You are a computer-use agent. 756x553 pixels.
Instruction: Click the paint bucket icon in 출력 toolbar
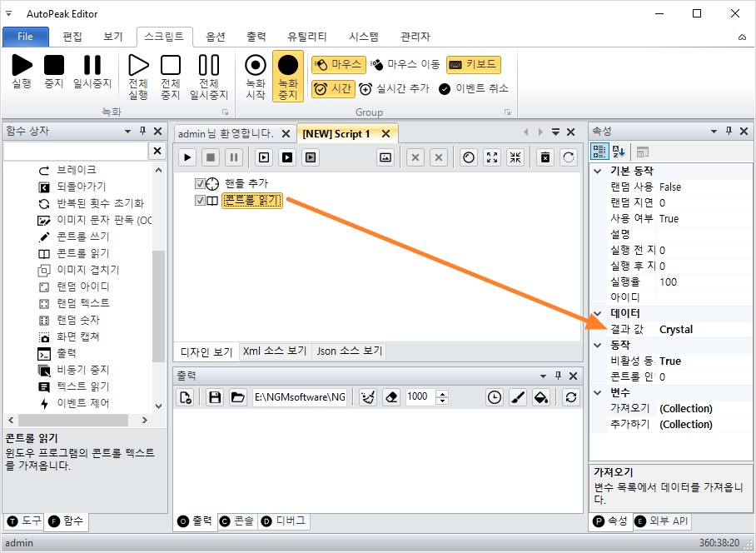tap(541, 397)
